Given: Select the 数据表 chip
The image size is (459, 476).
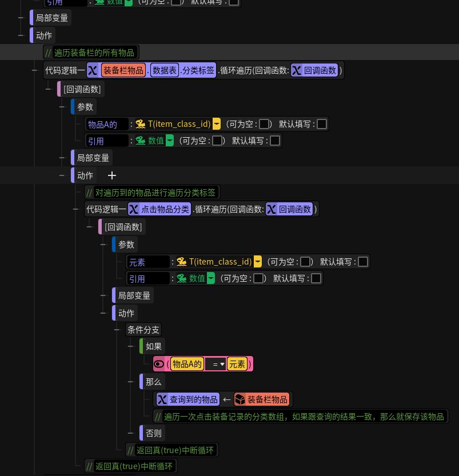Looking at the screenshot, I should point(165,70).
